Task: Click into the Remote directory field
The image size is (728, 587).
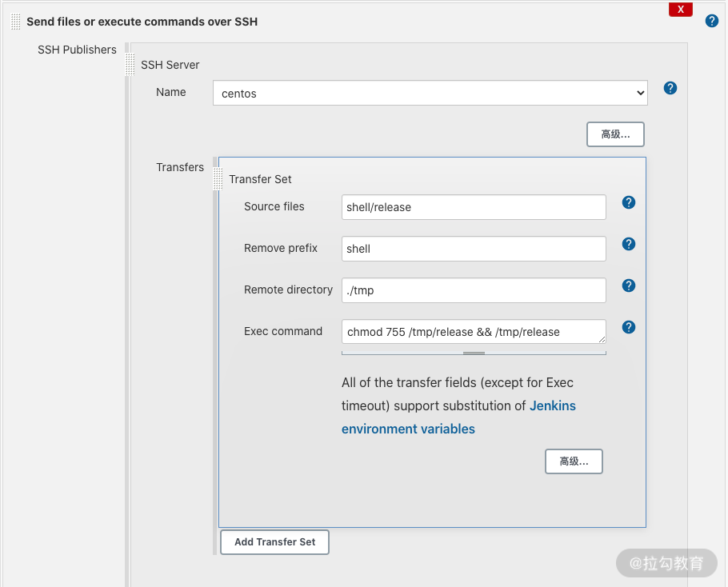Action: click(474, 290)
